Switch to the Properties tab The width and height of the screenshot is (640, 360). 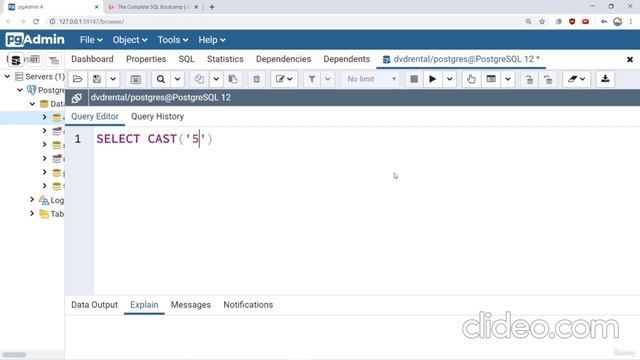[146, 59]
